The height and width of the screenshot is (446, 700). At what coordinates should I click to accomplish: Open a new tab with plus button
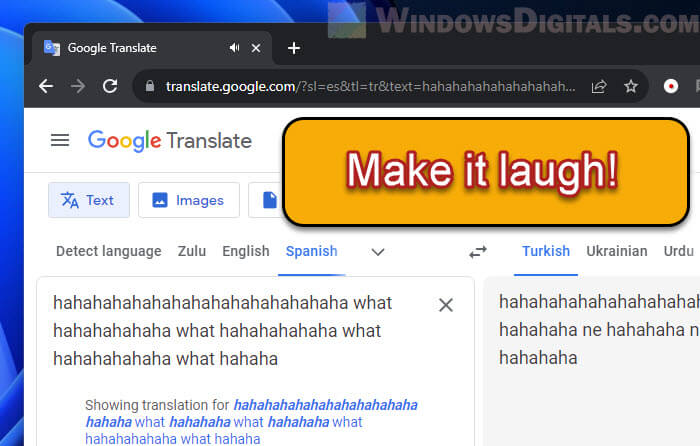click(x=294, y=48)
